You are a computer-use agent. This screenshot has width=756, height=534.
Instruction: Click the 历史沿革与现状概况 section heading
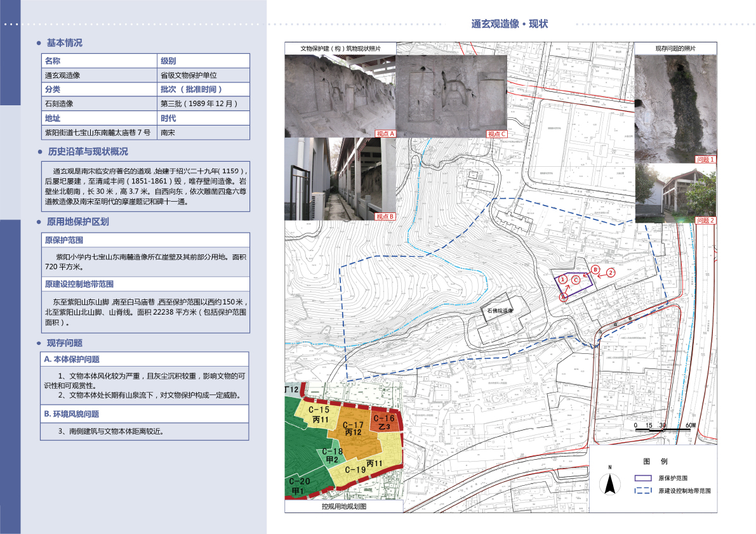[88, 152]
